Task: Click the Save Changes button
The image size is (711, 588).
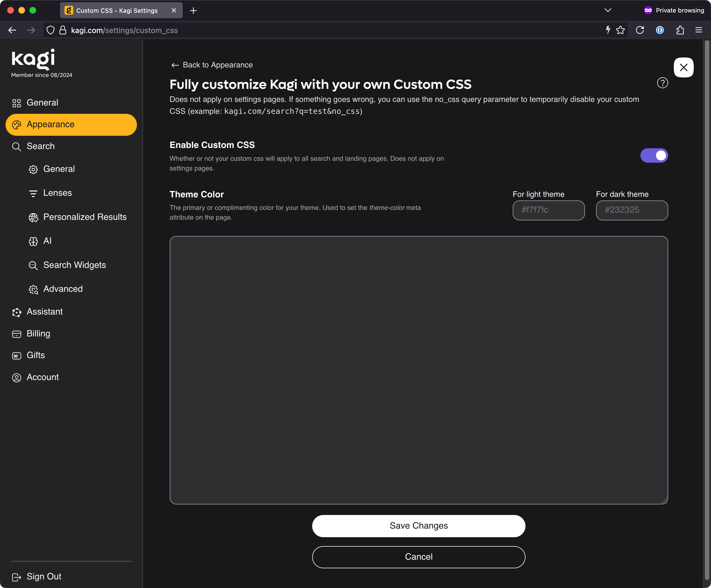Action: pos(419,526)
